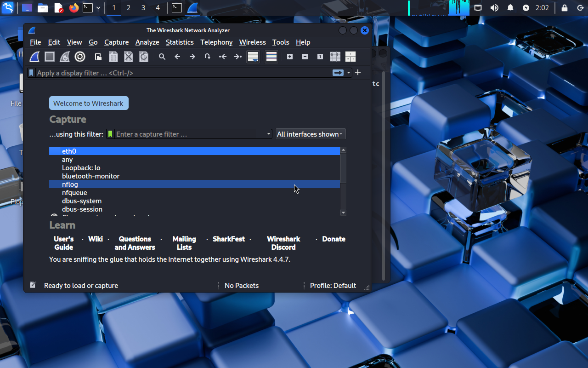Select the 'any' interface row

click(194, 159)
